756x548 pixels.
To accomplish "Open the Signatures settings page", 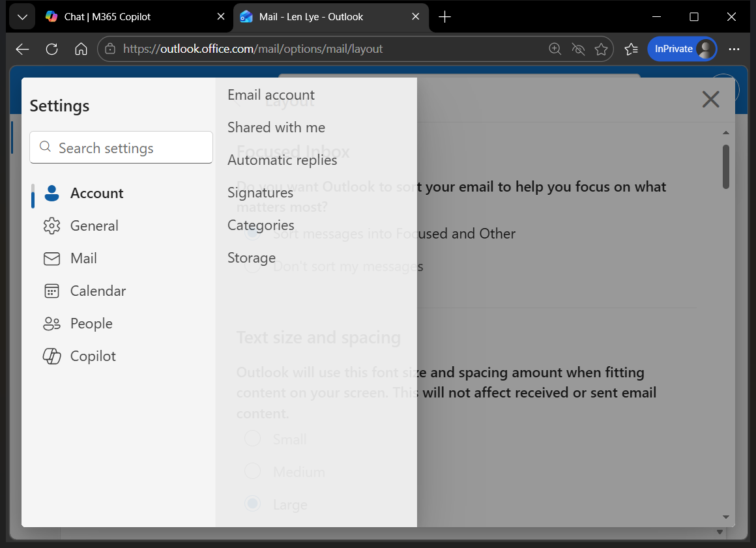I will (x=260, y=192).
